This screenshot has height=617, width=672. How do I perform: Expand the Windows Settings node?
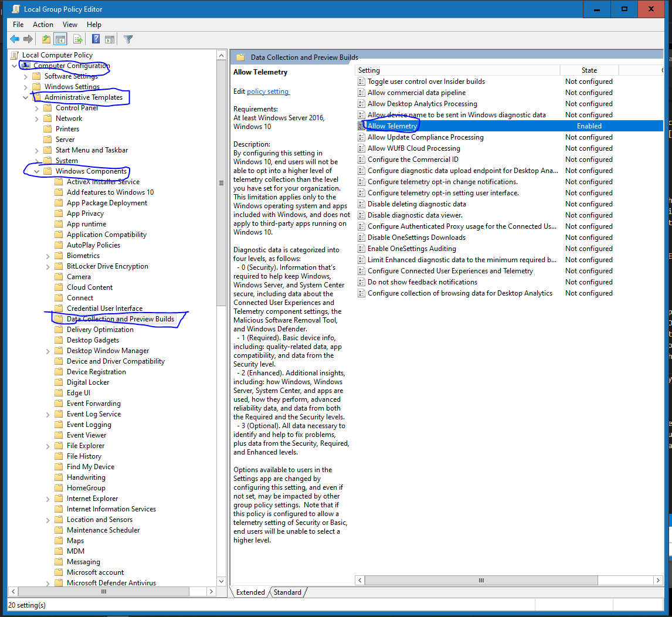click(26, 87)
